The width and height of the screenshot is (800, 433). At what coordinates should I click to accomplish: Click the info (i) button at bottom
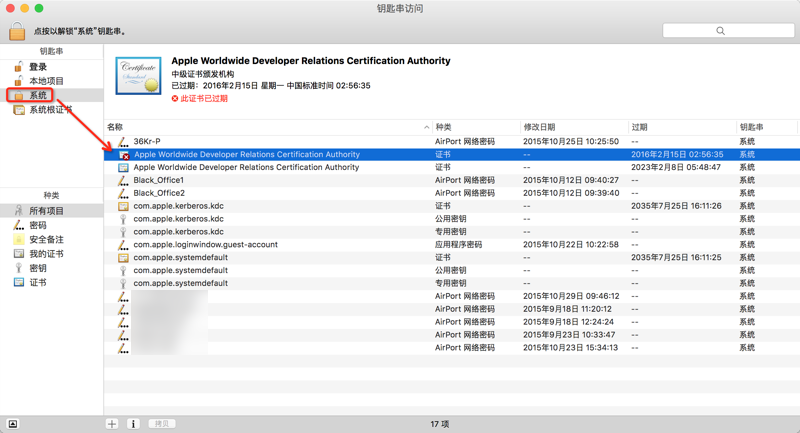[x=133, y=424]
